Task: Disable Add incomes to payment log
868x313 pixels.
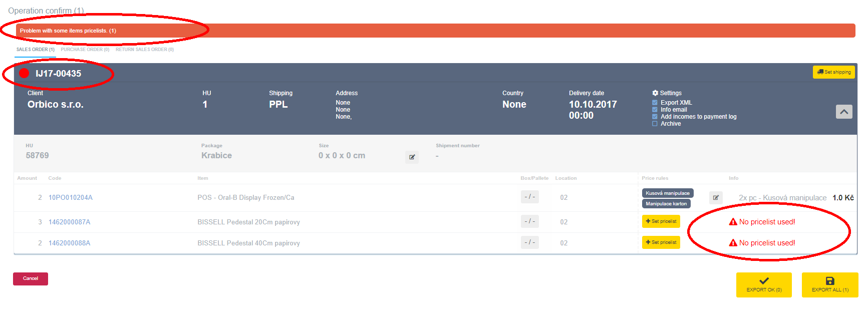Action: (x=655, y=117)
